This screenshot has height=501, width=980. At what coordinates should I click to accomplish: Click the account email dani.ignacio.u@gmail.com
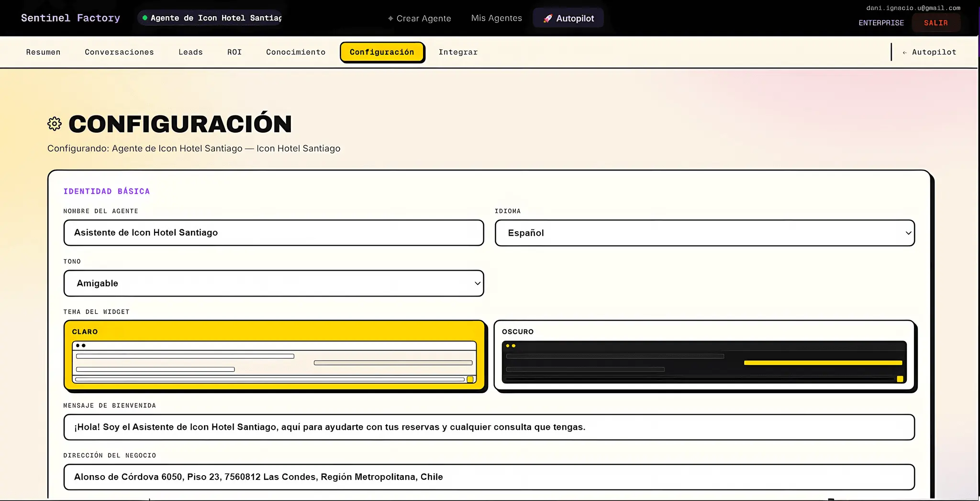pyautogui.click(x=913, y=8)
